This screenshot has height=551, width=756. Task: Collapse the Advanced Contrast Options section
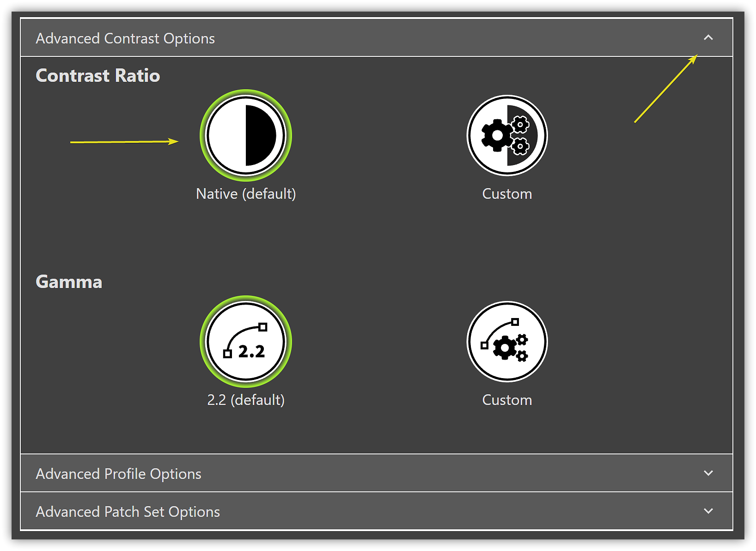click(708, 38)
